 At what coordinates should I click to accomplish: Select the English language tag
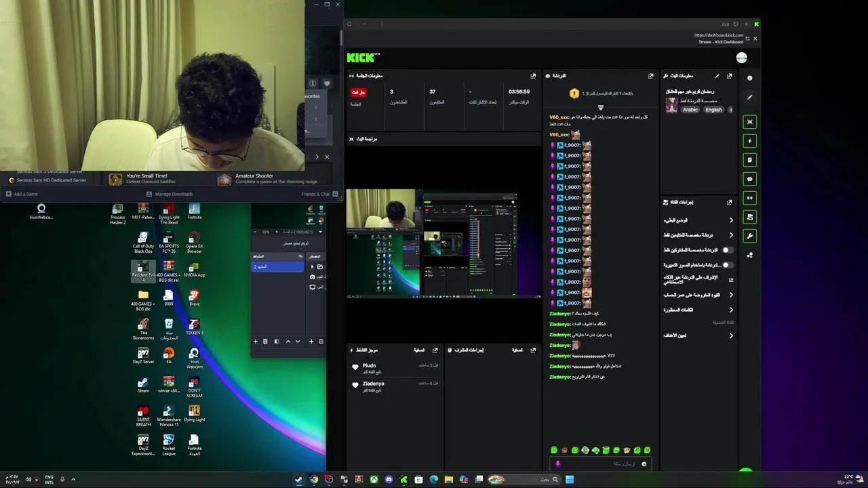pos(713,110)
